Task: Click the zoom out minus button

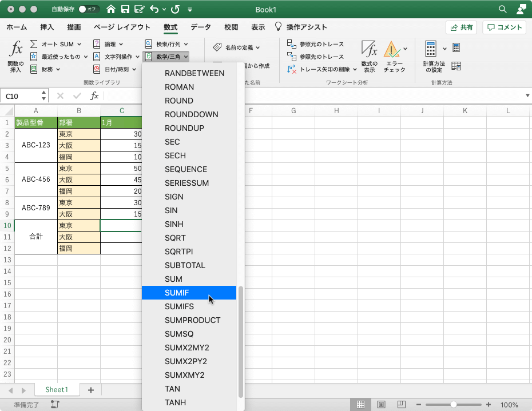Action: click(418, 405)
